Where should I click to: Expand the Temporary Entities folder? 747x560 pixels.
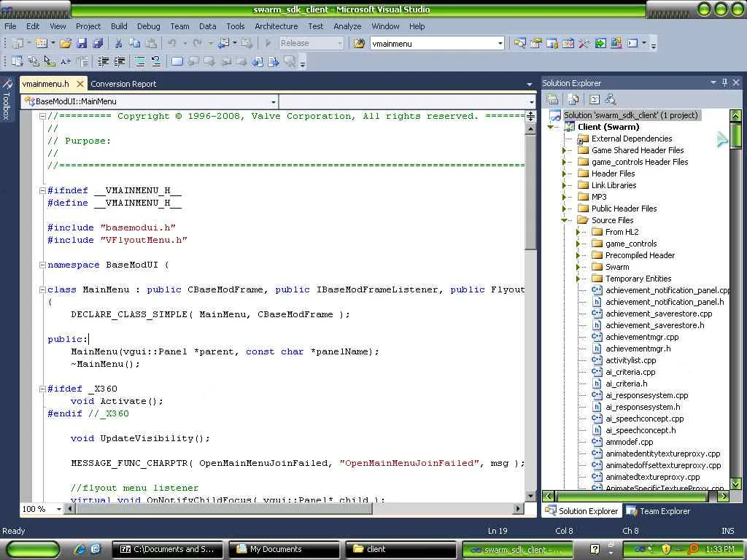(x=578, y=279)
